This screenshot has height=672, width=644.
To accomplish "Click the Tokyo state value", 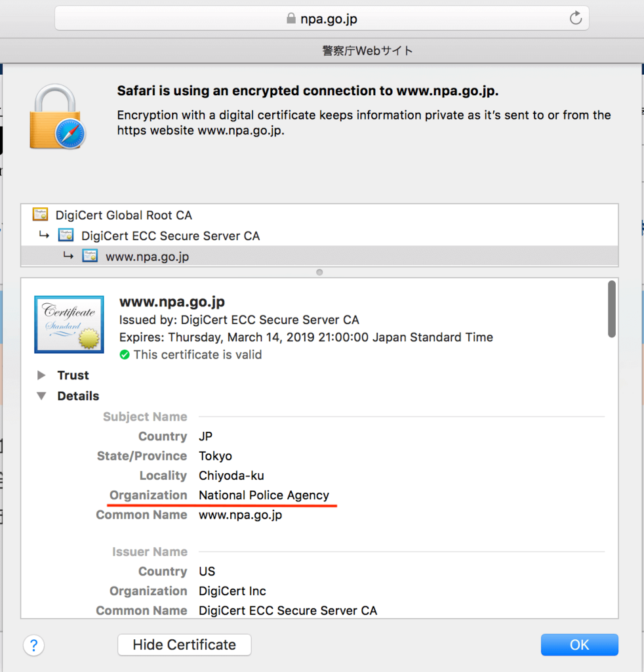I will coord(215,455).
